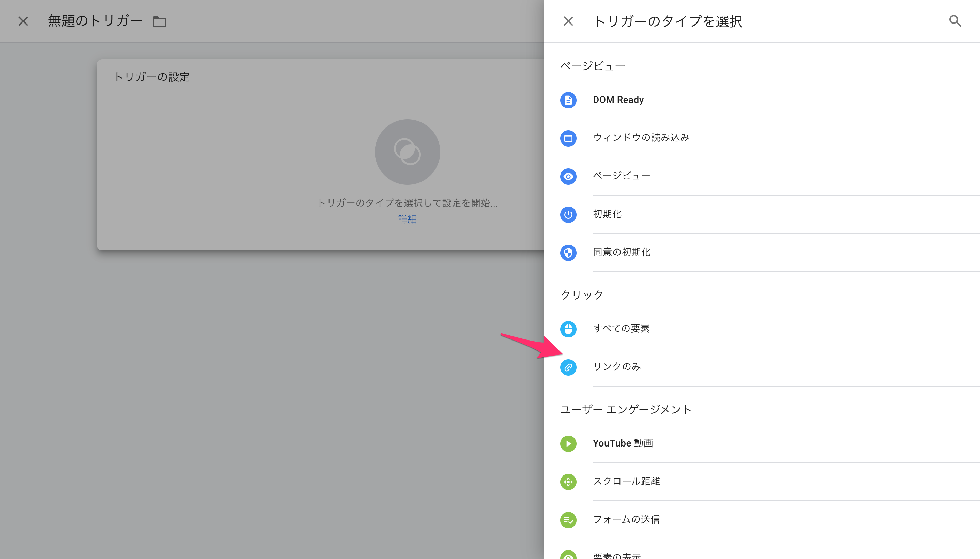Screen dimensions: 980x559
Task: Open the 詳細 link
Action: [407, 219]
